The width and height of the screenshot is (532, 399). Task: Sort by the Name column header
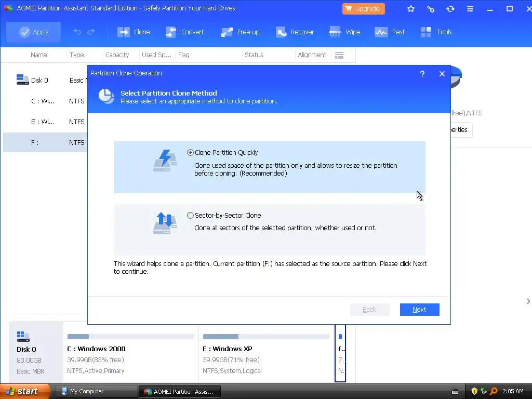click(x=38, y=55)
